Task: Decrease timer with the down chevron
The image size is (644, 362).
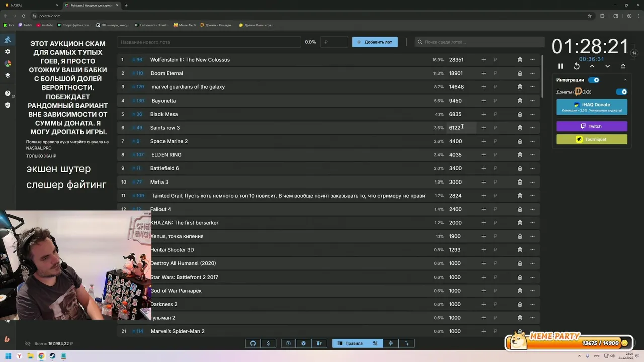Action: (x=608, y=66)
